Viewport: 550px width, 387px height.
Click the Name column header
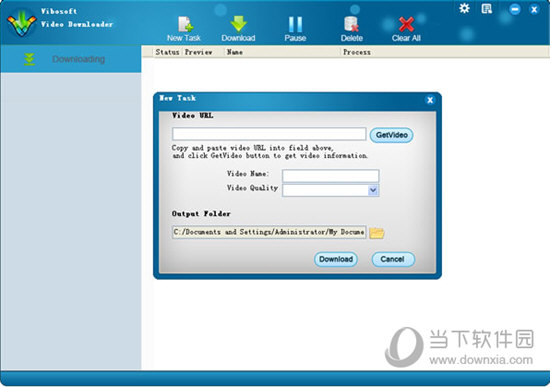235,52
